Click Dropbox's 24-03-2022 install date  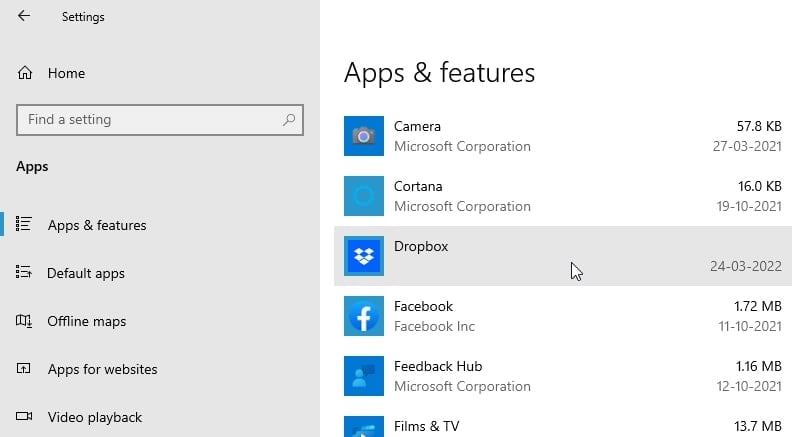click(746, 266)
